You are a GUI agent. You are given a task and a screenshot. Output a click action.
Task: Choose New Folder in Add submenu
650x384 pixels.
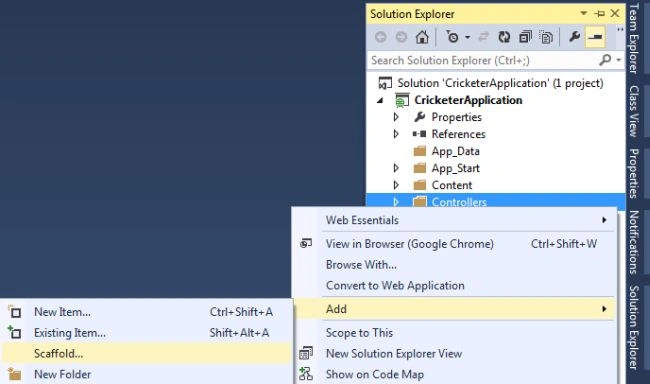pos(147,374)
